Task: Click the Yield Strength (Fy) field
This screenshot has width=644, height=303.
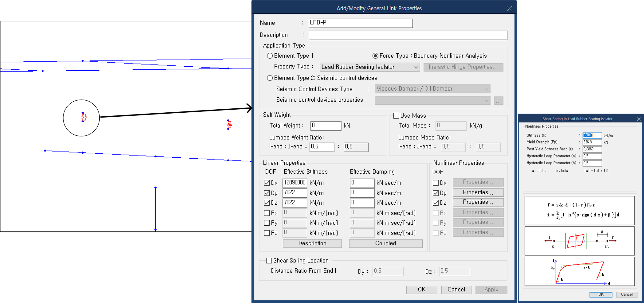Action: (x=592, y=142)
